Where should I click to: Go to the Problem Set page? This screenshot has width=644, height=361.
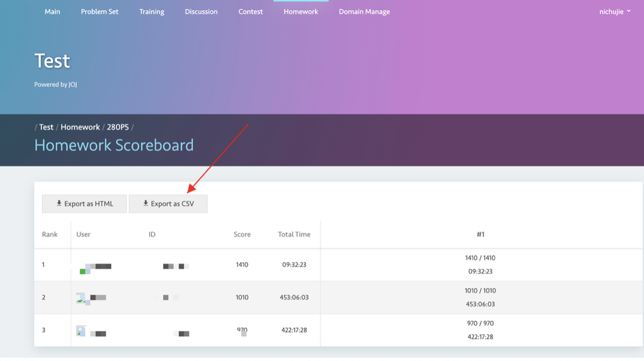tap(100, 11)
